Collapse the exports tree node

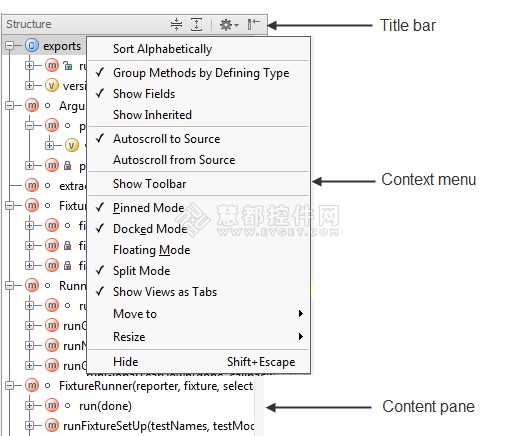click(x=10, y=46)
